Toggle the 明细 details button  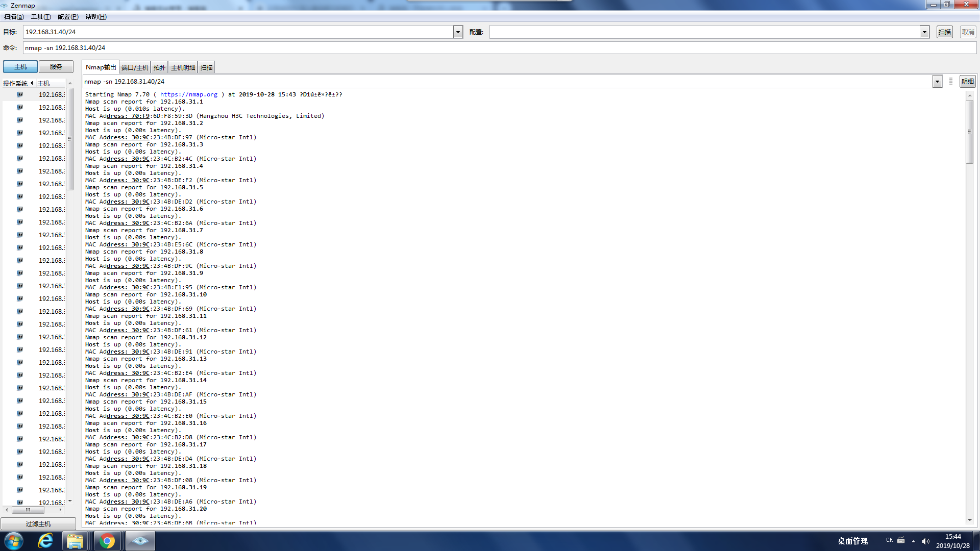click(x=967, y=81)
